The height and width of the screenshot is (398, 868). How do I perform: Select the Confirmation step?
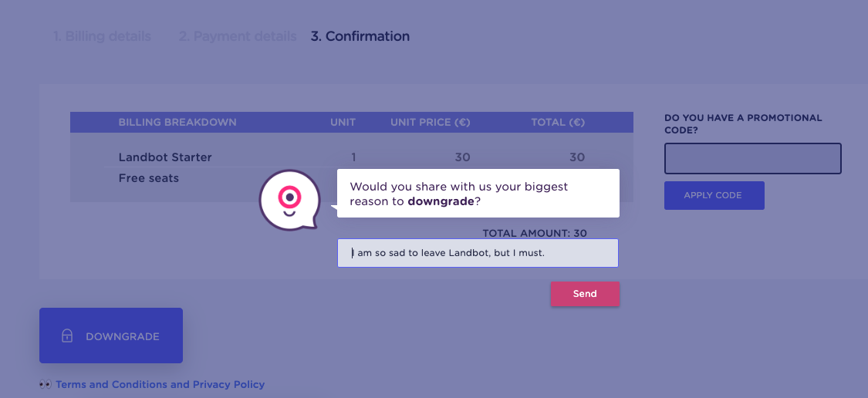click(360, 36)
